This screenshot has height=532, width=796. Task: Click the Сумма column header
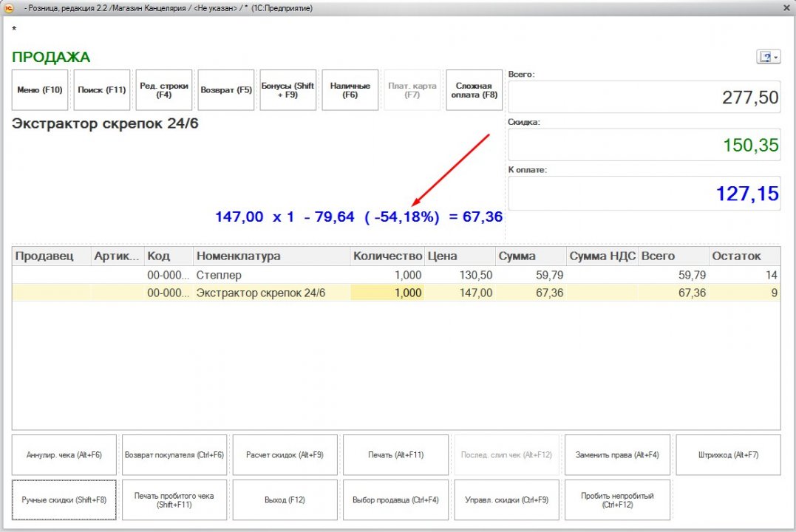[531, 256]
